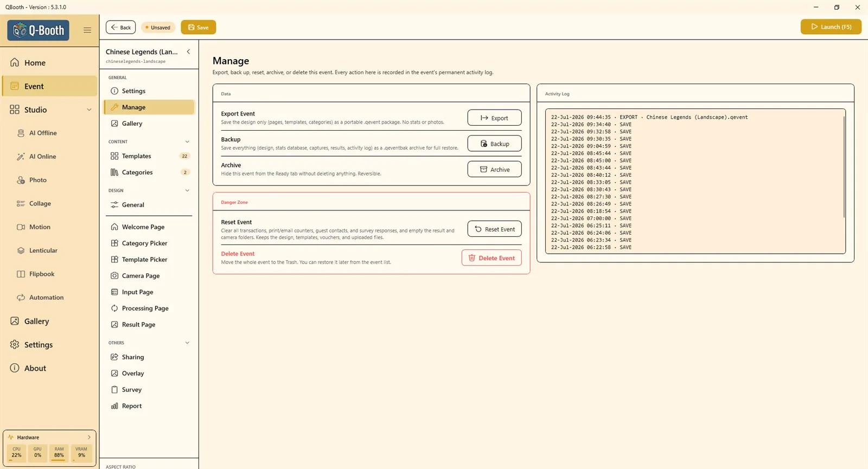Open Gallery in the main sidebar

tap(49, 322)
